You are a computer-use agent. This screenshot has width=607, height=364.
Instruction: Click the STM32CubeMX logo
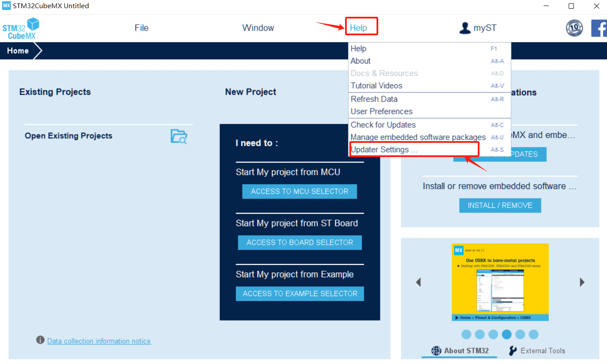pos(21,29)
